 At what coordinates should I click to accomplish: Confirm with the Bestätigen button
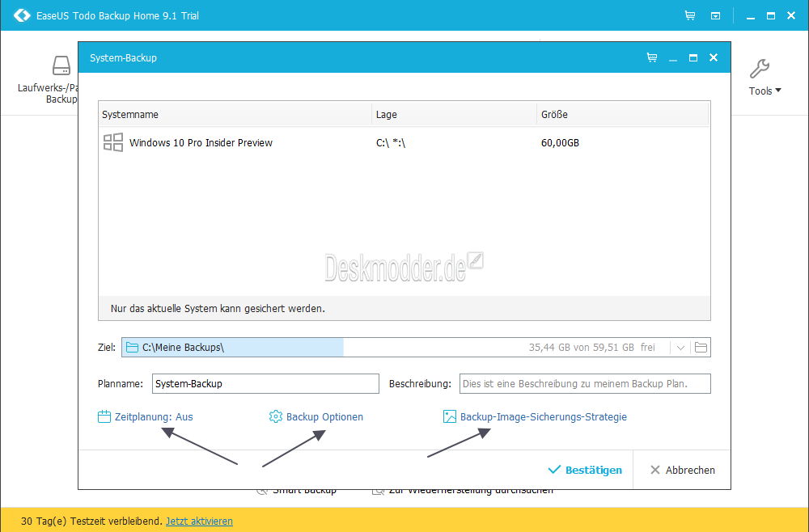(585, 470)
